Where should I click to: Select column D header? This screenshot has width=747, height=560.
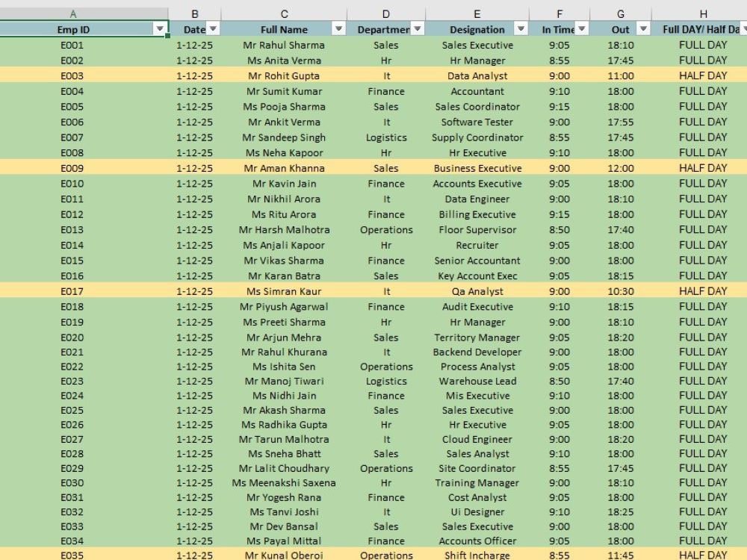[386, 14]
